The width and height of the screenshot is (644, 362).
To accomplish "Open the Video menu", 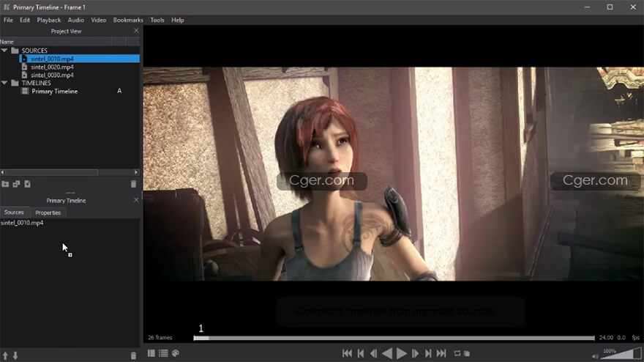I will (x=99, y=20).
